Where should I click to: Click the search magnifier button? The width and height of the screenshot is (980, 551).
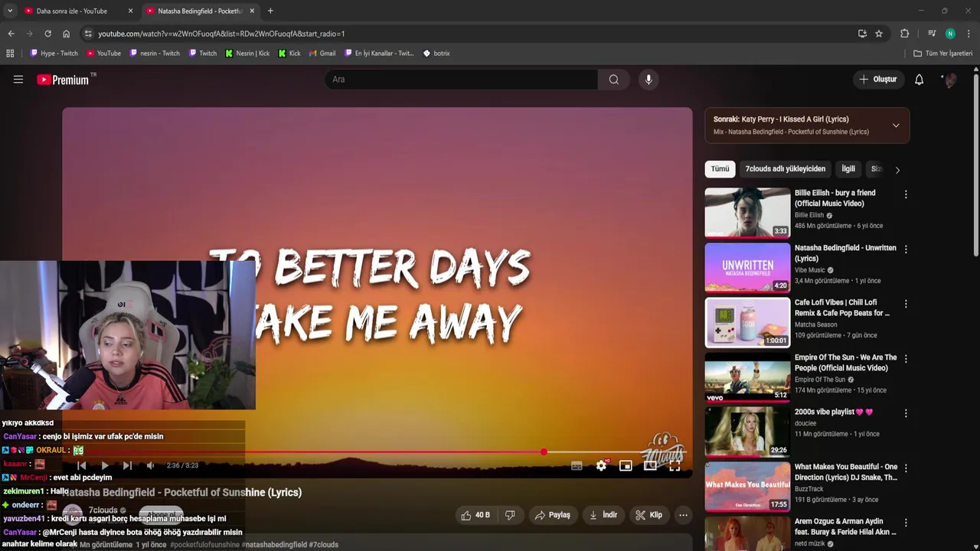click(x=613, y=80)
